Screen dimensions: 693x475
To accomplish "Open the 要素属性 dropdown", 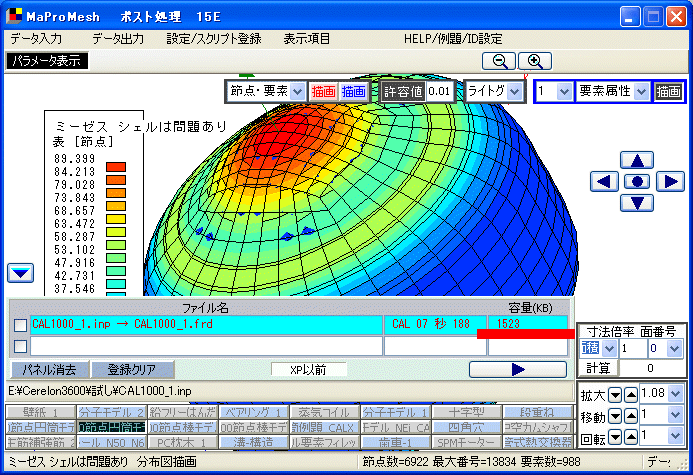I will (641, 92).
